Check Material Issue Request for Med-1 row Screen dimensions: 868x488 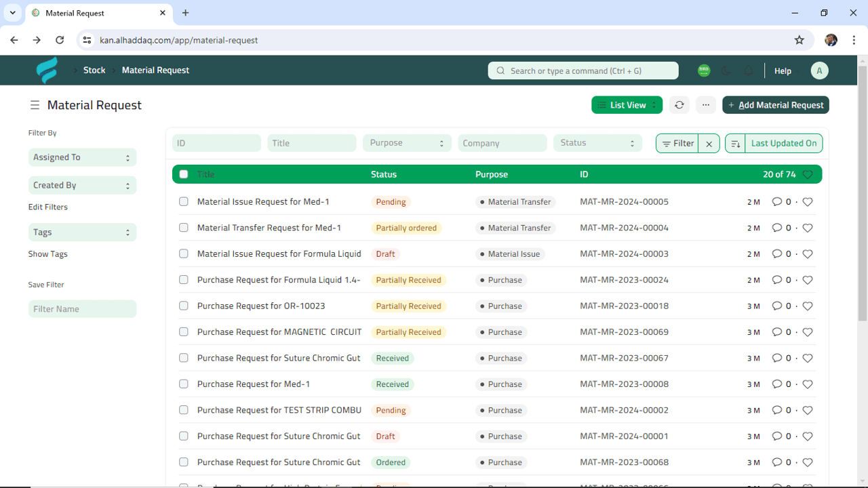click(x=183, y=202)
